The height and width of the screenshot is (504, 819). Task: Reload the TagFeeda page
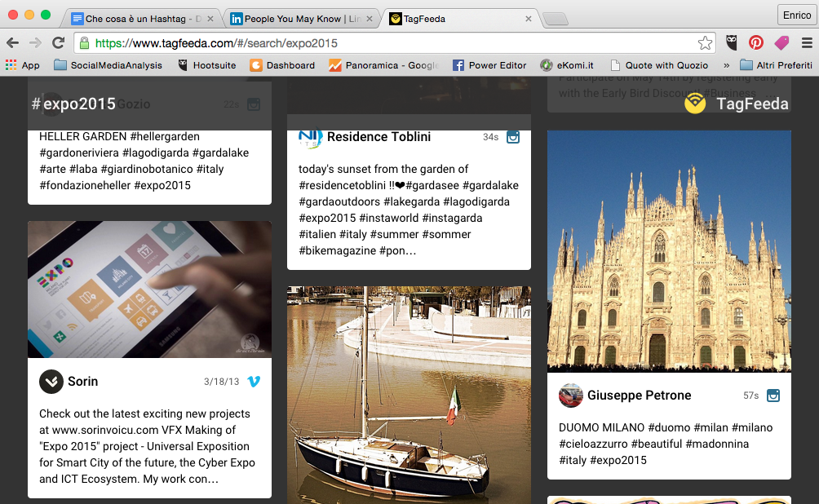[59, 43]
